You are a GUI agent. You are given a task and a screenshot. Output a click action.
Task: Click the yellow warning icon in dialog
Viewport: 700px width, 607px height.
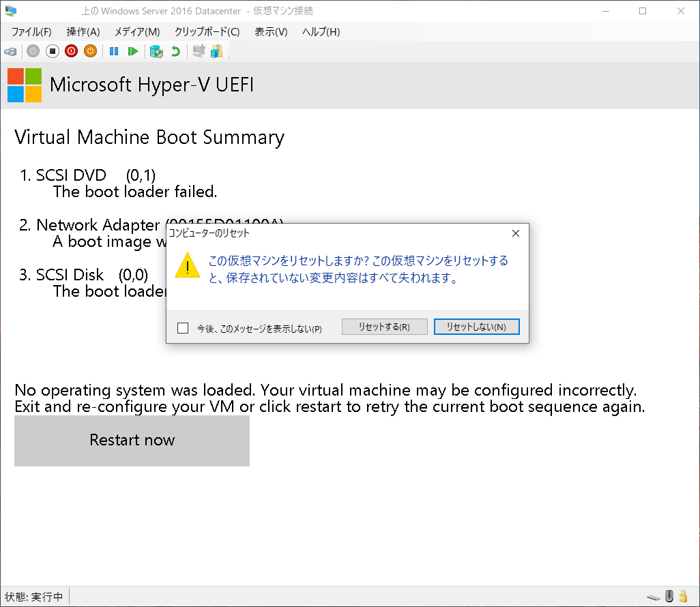188,265
